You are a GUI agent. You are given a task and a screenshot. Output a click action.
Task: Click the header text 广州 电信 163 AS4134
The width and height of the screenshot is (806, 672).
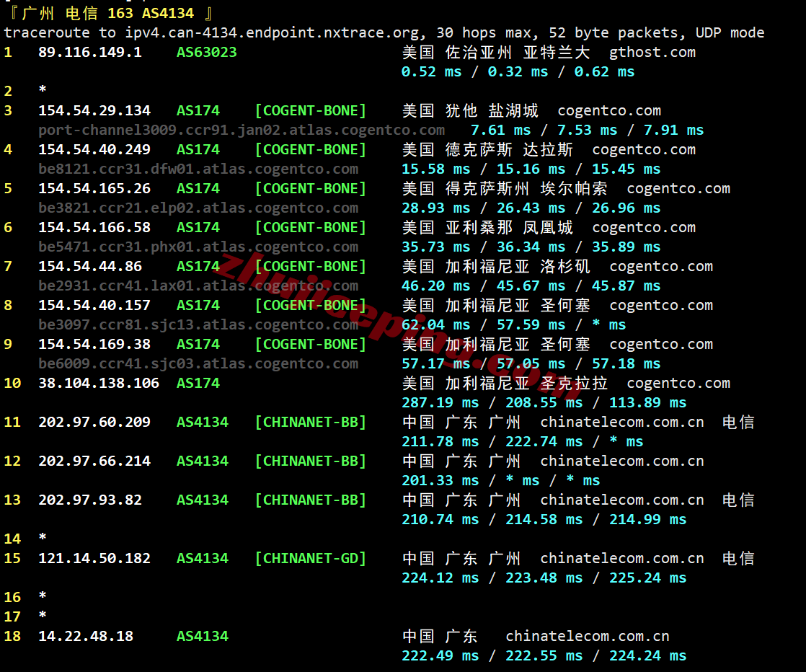click(108, 14)
